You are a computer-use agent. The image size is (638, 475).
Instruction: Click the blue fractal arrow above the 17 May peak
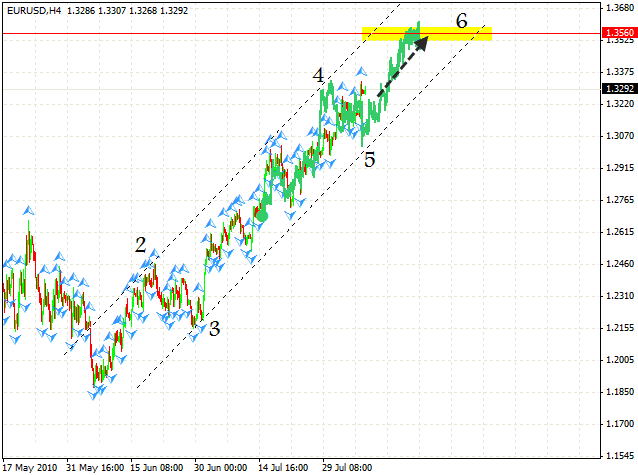28,210
